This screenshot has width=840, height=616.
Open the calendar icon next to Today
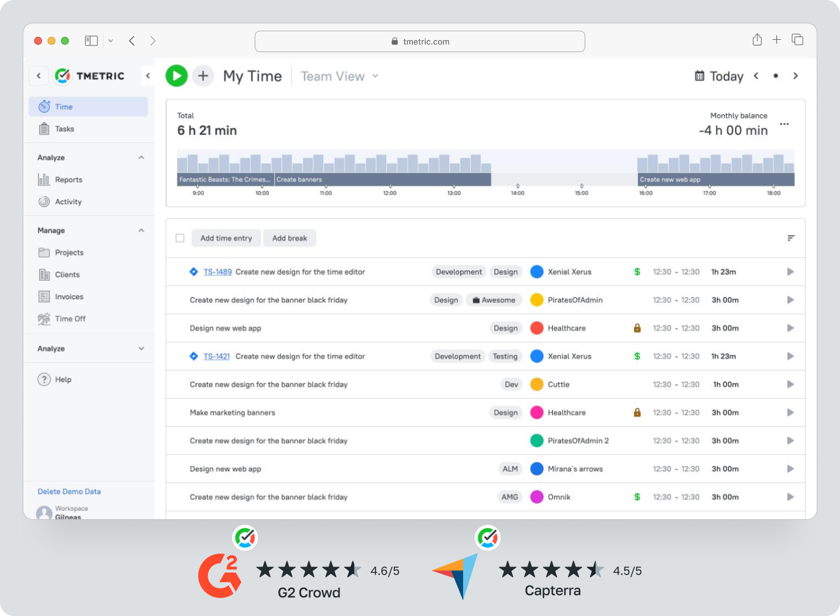tap(699, 76)
